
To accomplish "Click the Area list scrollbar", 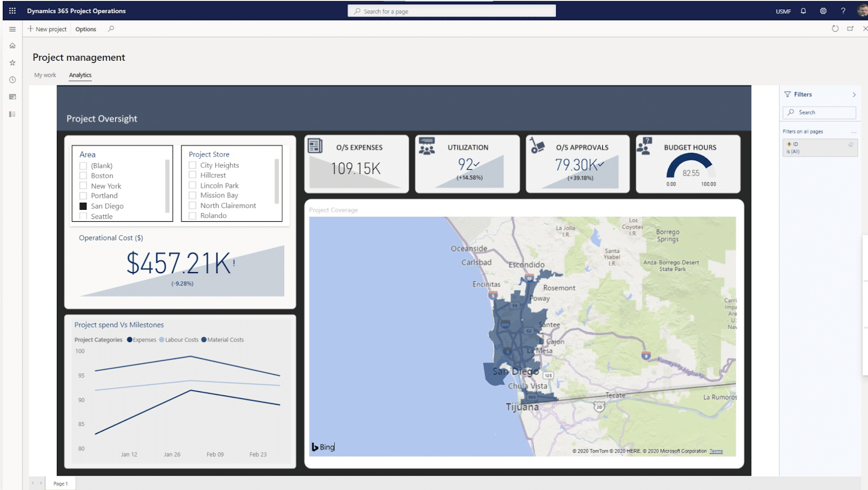I will coord(167,185).
